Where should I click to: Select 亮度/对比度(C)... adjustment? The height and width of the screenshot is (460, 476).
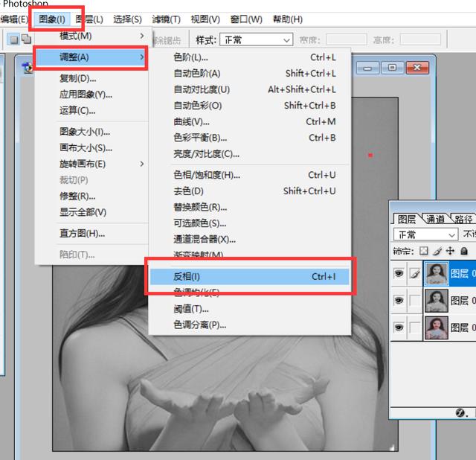coord(251,154)
